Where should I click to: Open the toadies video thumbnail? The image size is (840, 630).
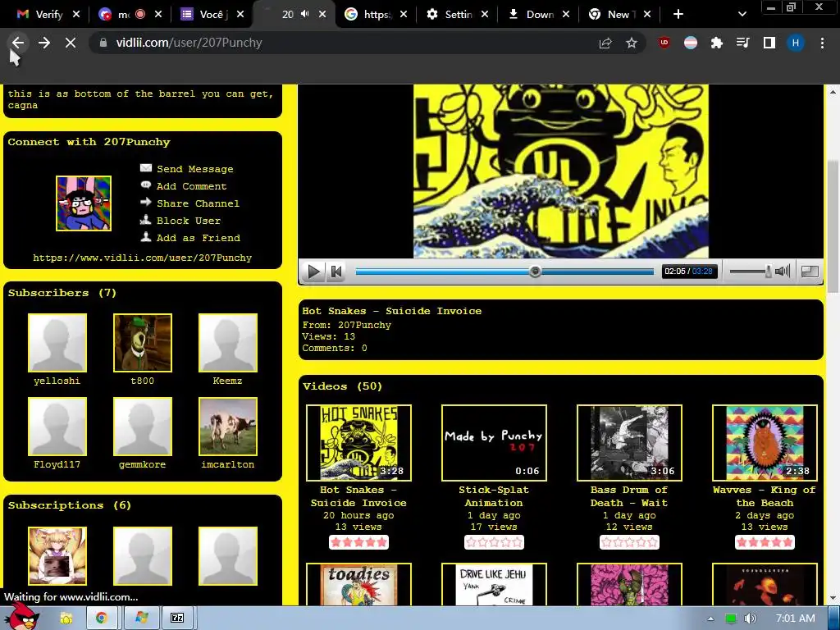click(359, 584)
